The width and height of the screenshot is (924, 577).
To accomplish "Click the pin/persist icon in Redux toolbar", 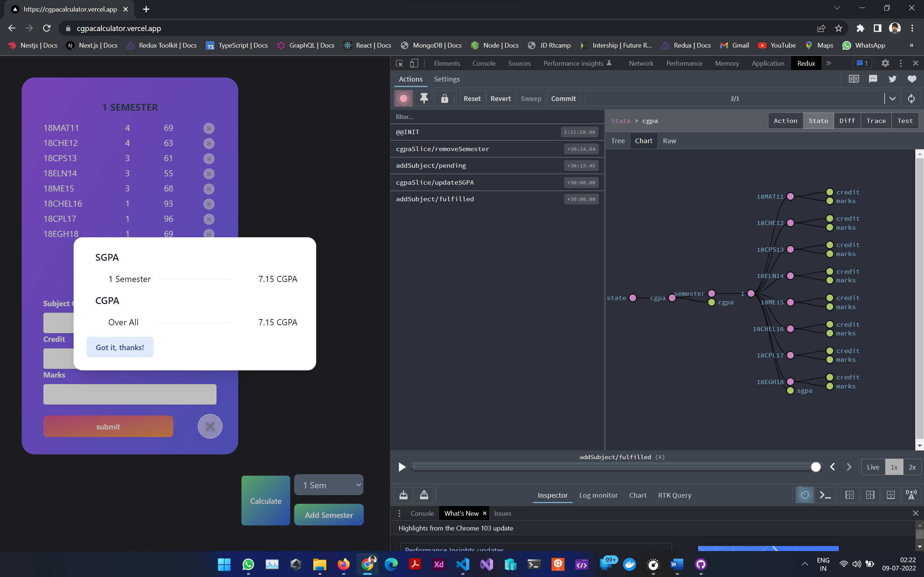I will (x=424, y=98).
